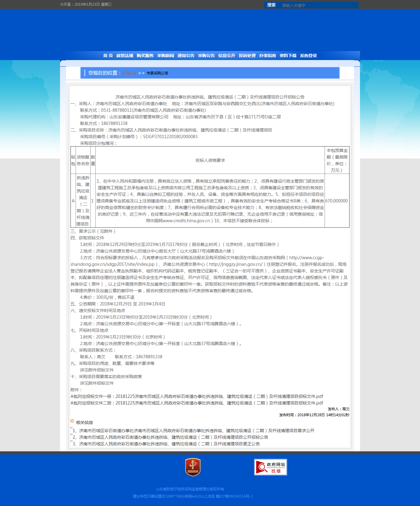Click the footer copyright 山东省财政厅 text
This screenshot has width=420, height=506.
coord(190,489)
